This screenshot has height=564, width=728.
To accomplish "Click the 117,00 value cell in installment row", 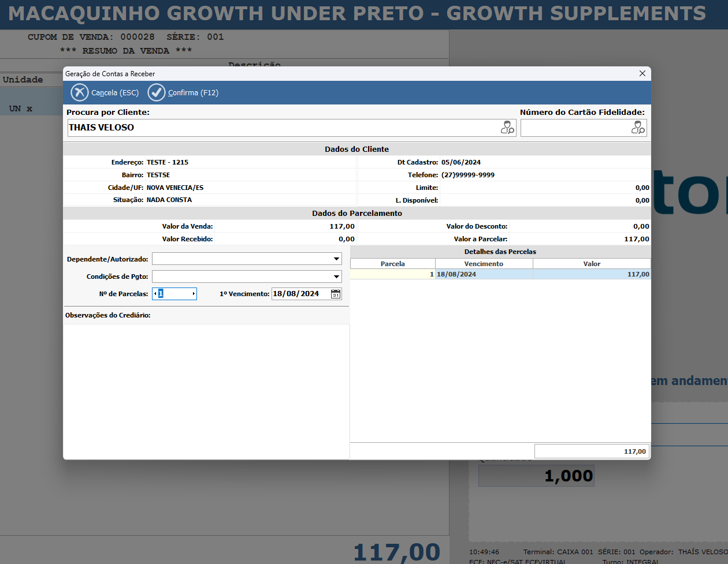I will [592, 274].
